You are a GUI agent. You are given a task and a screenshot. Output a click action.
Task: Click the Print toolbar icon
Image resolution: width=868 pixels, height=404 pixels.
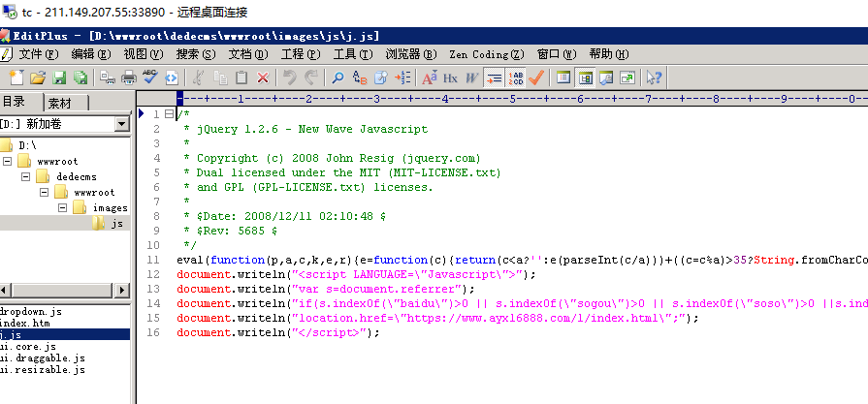point(128,78)
